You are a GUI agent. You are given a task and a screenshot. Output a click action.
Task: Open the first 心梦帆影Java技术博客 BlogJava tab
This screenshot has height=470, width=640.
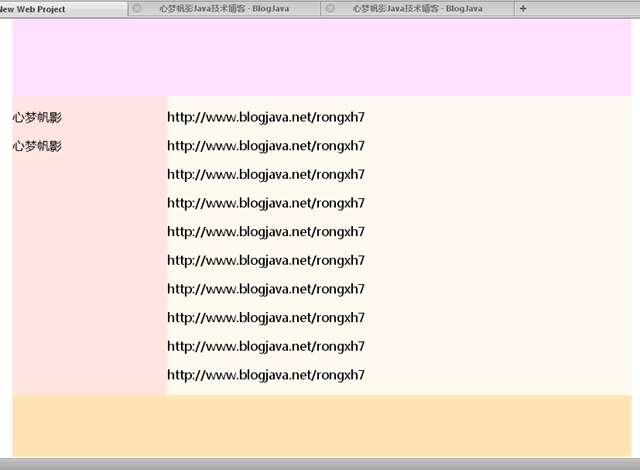tap(224, 9)
